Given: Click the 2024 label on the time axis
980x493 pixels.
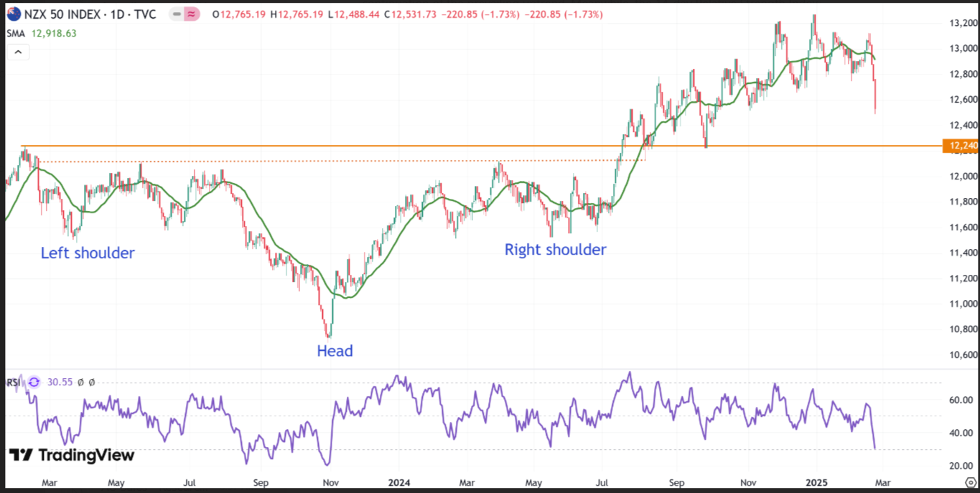Looking at the screenshot, I should pos(397,483).
